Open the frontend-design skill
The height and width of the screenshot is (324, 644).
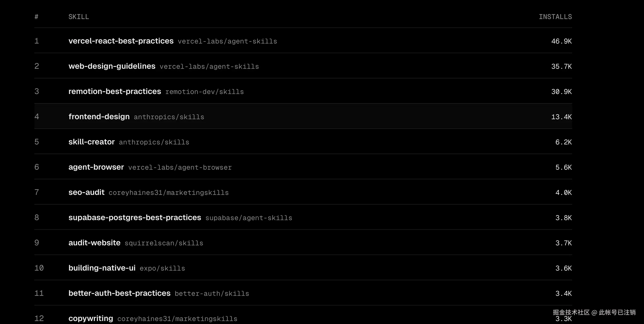click(99, 116)
